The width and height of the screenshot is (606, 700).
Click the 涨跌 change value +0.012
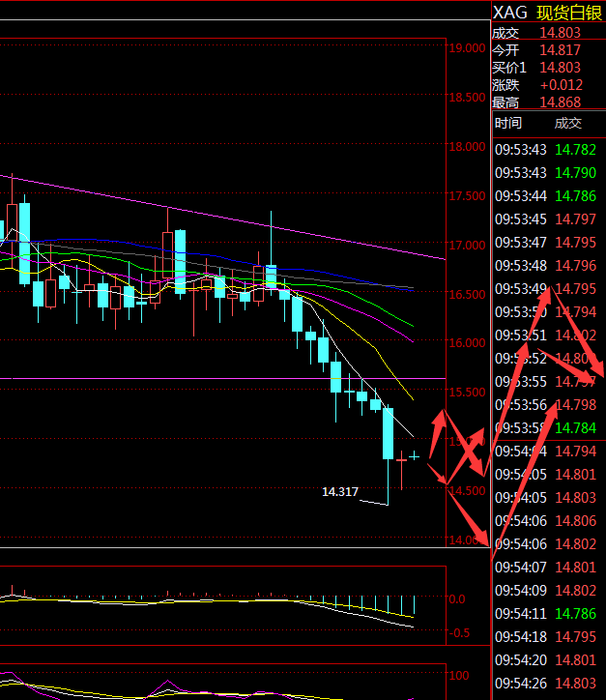(x=562, y=85)
